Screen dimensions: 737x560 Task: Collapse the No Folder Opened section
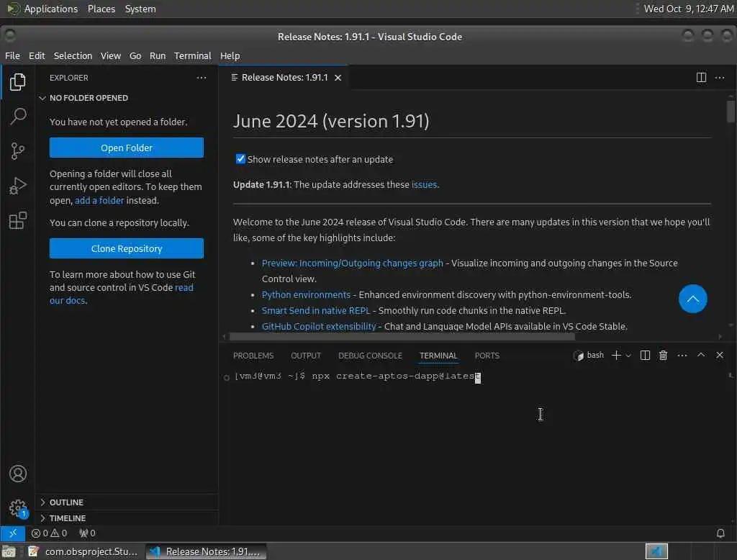point(89,98)
